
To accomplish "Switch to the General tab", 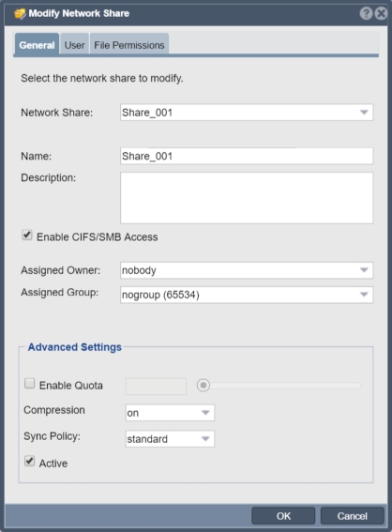I will pos(37,44).
